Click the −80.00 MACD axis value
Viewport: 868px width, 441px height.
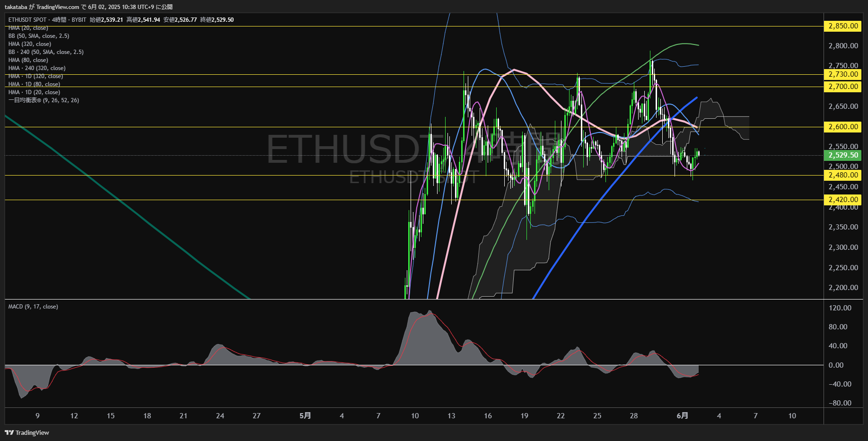840,403
